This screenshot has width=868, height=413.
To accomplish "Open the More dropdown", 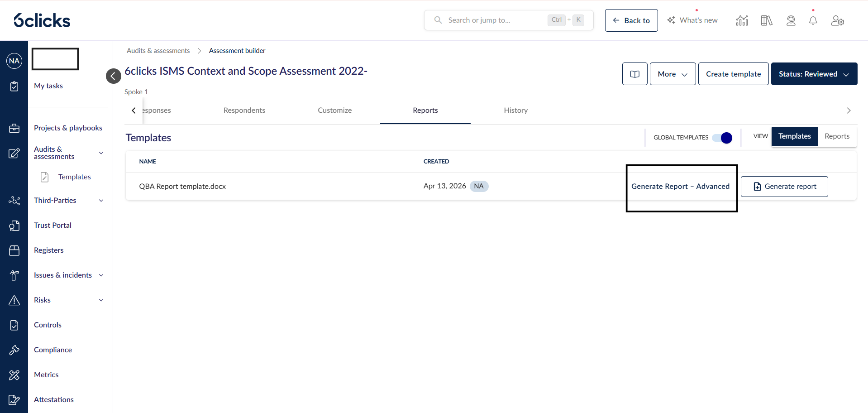I will 672,73.
